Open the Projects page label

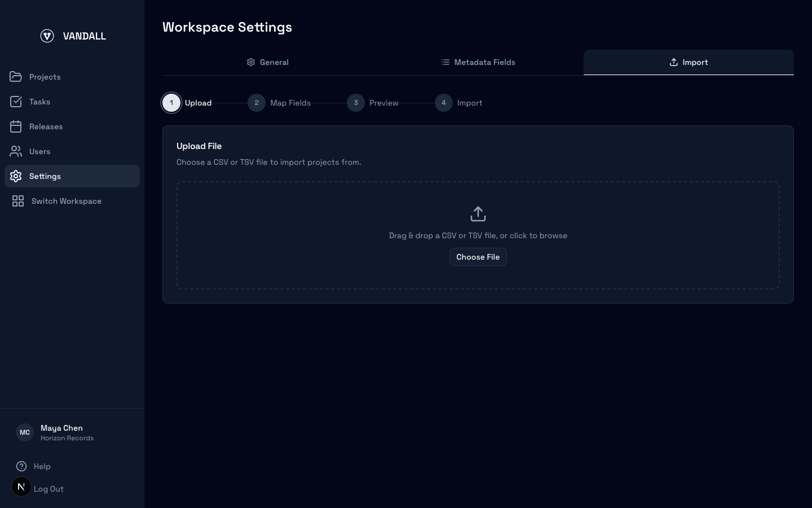45,77
